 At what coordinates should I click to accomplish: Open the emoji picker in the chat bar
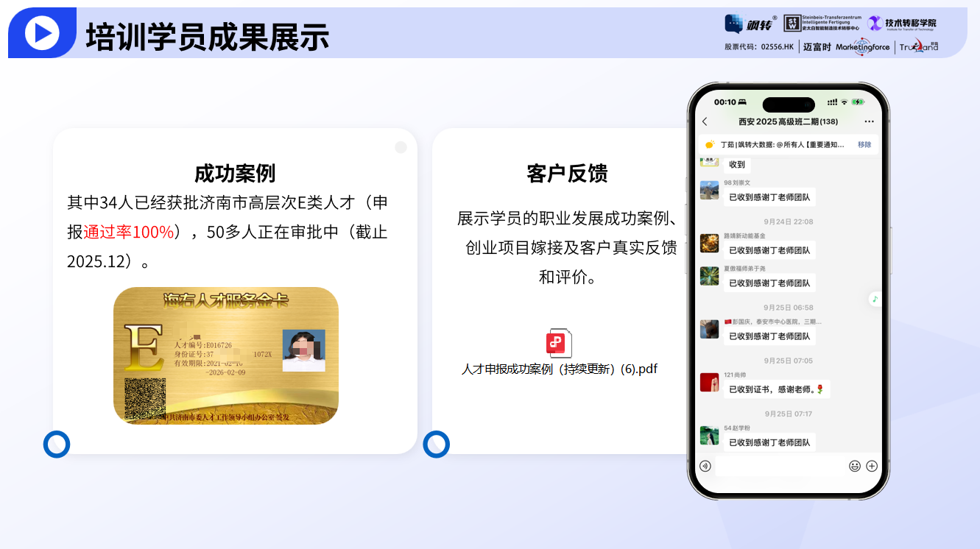click(854, 466)
